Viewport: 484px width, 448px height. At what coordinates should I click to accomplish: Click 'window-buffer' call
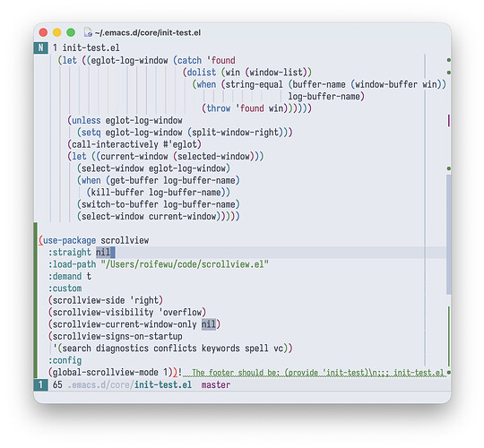point(386,84)
